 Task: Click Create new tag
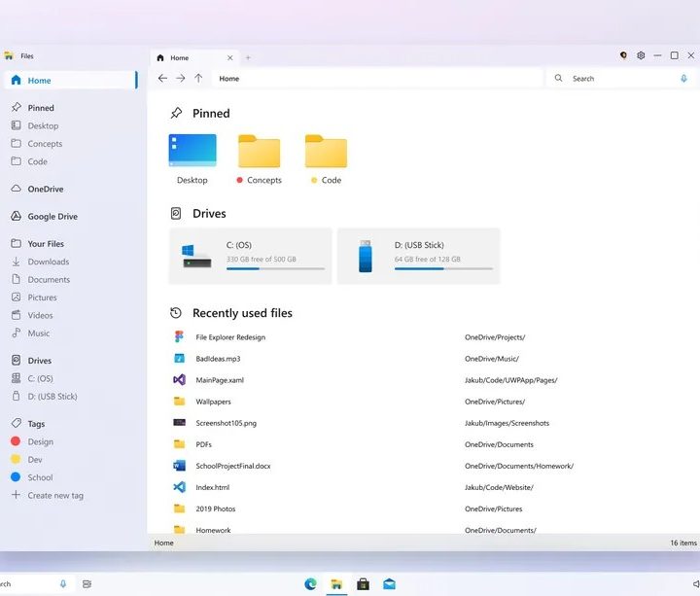point(54,495)
